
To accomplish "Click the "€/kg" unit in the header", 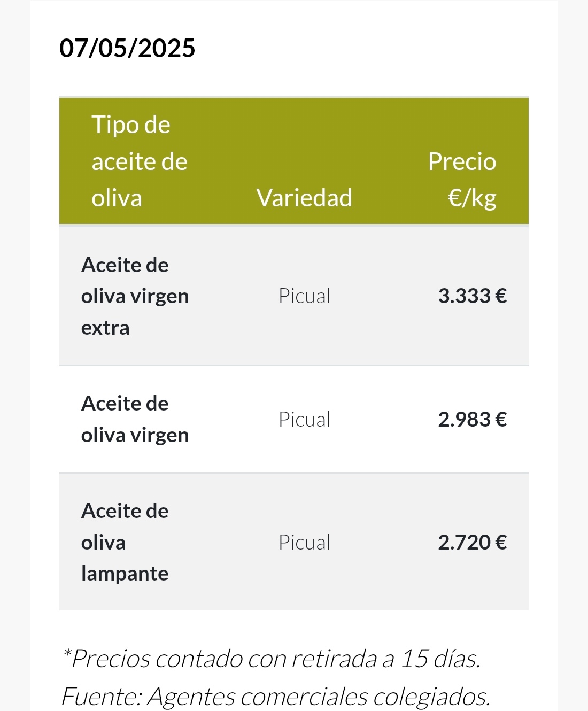I will 472,198.
